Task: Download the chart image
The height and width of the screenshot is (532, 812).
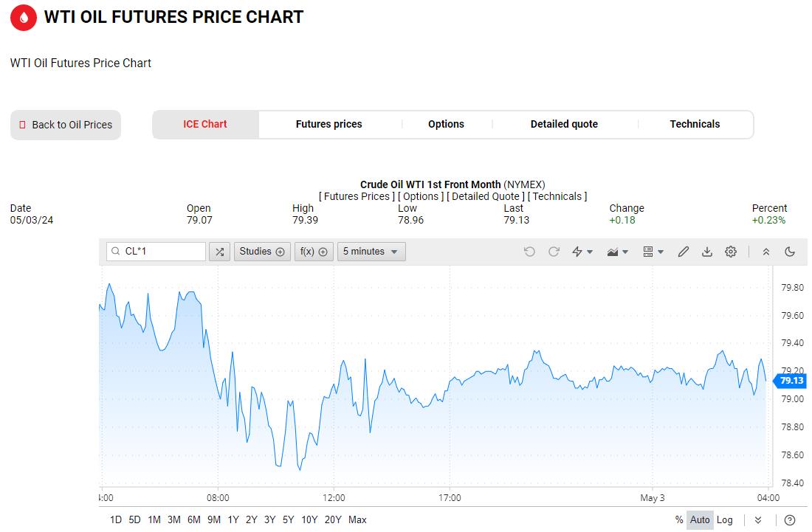Action: (x=707, y=252)
